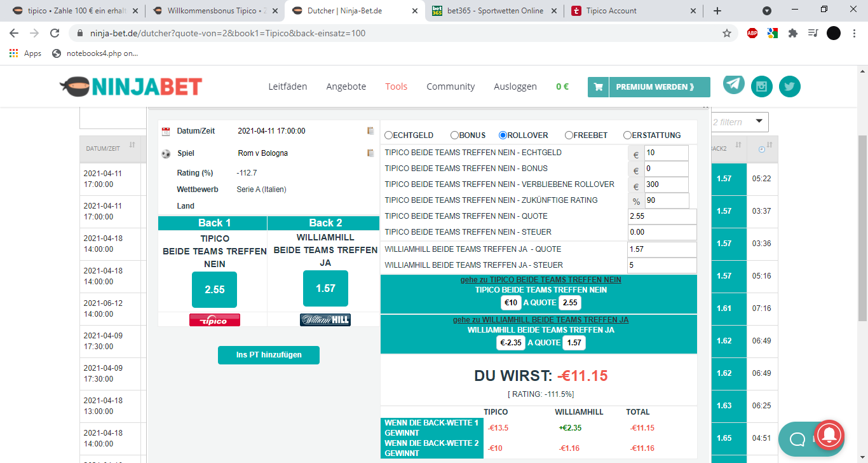The image size is (868, 463).
Task: Edit the ZUKÜNFTIGE RATING percent field
Action: (667, 201)
